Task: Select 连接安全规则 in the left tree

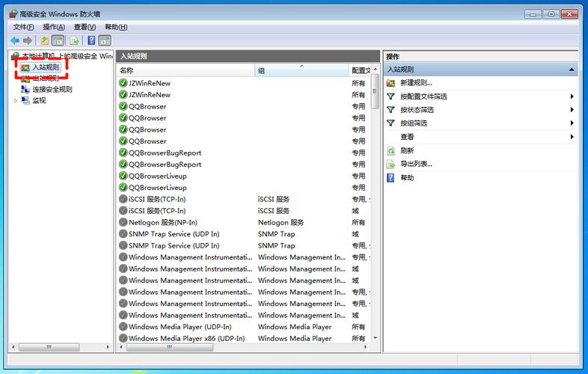Action: point(52,89)
